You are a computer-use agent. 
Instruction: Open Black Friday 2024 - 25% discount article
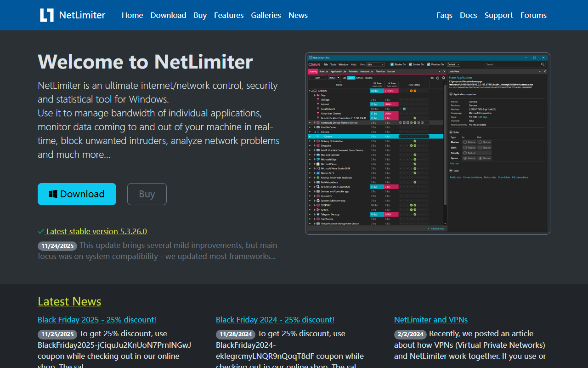(275, 320)
